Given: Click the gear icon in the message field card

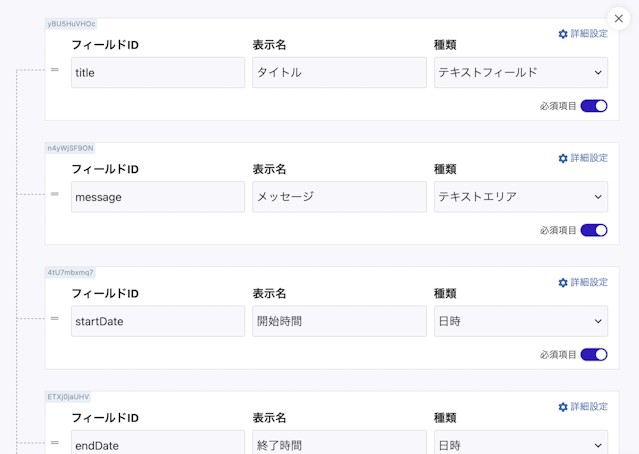Looking at the screenshot, I should (x=563, y=158).
